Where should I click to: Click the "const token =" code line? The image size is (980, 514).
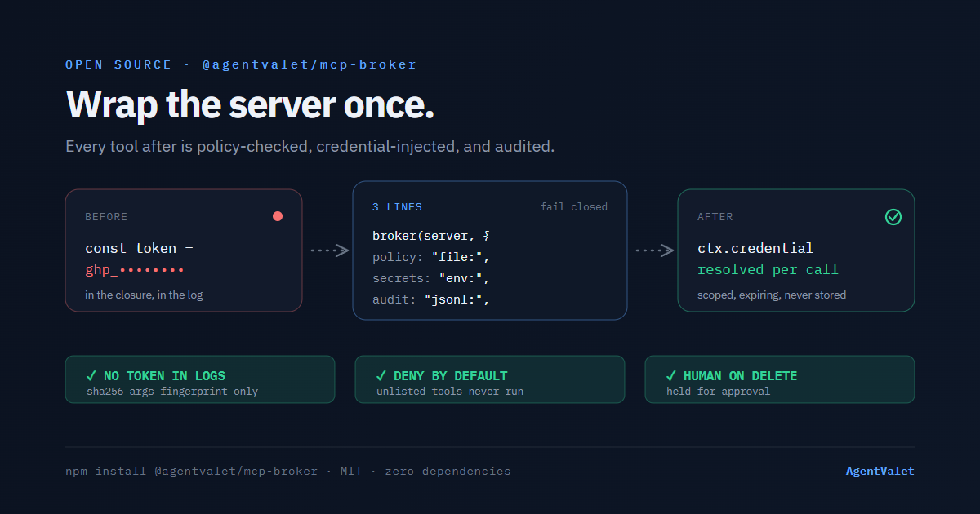tap(139, 248)
